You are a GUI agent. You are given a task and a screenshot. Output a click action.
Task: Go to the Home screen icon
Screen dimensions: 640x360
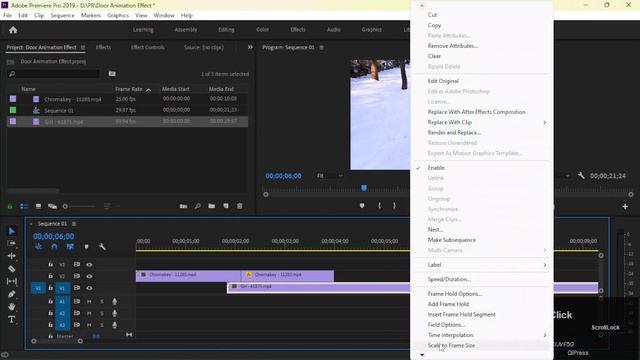click(13, 30)
